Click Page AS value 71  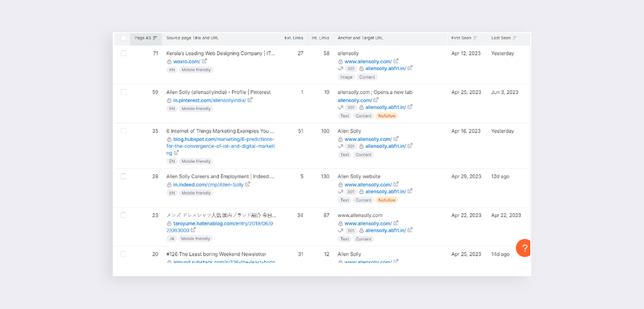(155, 53)
